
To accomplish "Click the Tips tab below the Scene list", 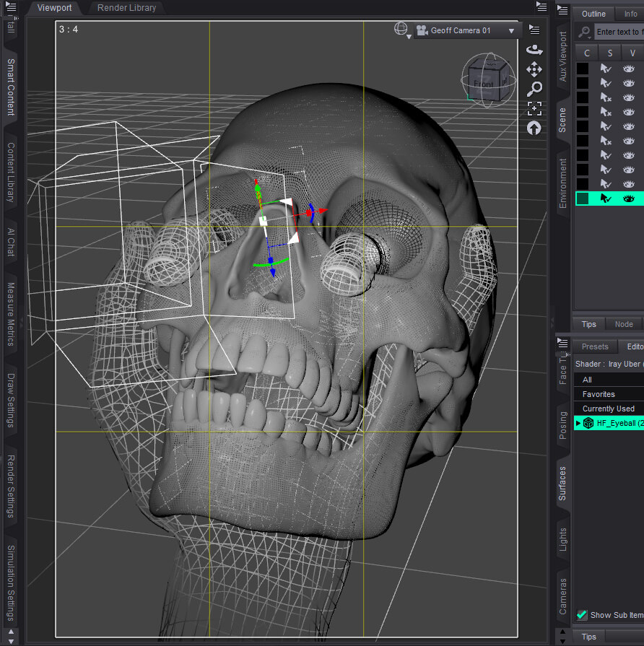I will click(589, 324).
